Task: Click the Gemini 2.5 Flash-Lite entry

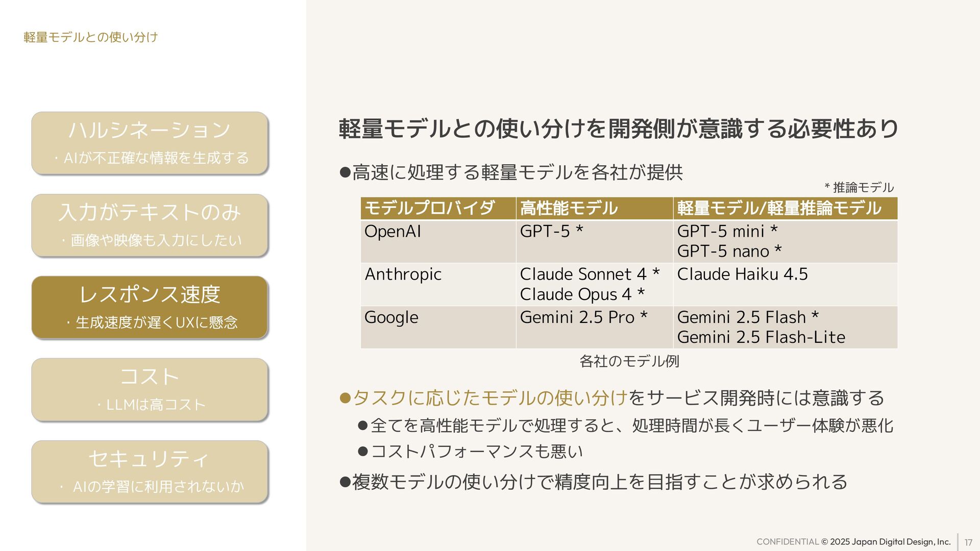Action: (x=761, y=337)
